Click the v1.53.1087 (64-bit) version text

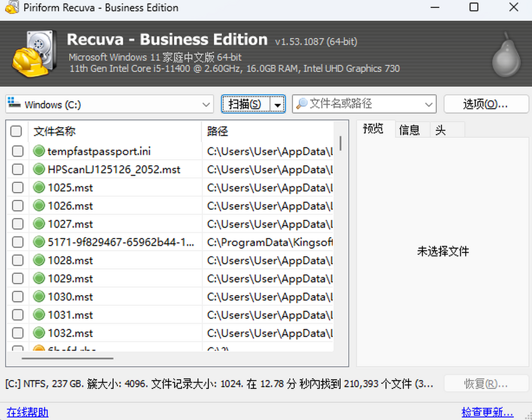point(316,42)
